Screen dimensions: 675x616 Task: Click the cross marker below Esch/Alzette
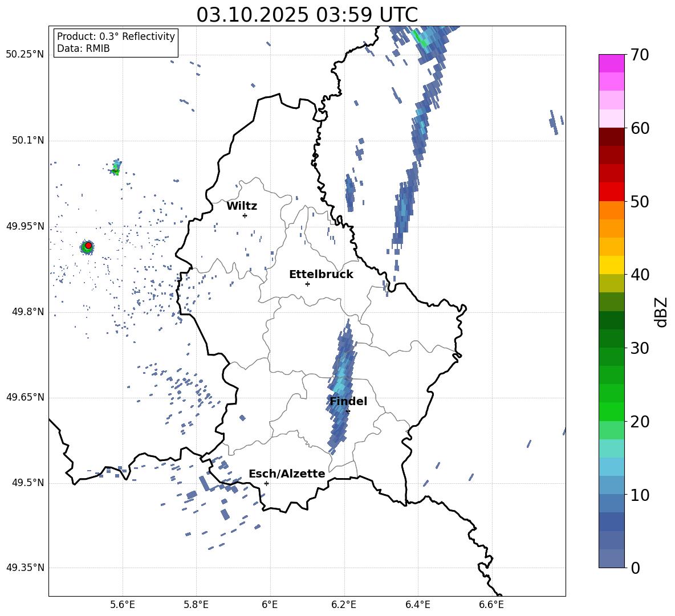tap(266, 483)
